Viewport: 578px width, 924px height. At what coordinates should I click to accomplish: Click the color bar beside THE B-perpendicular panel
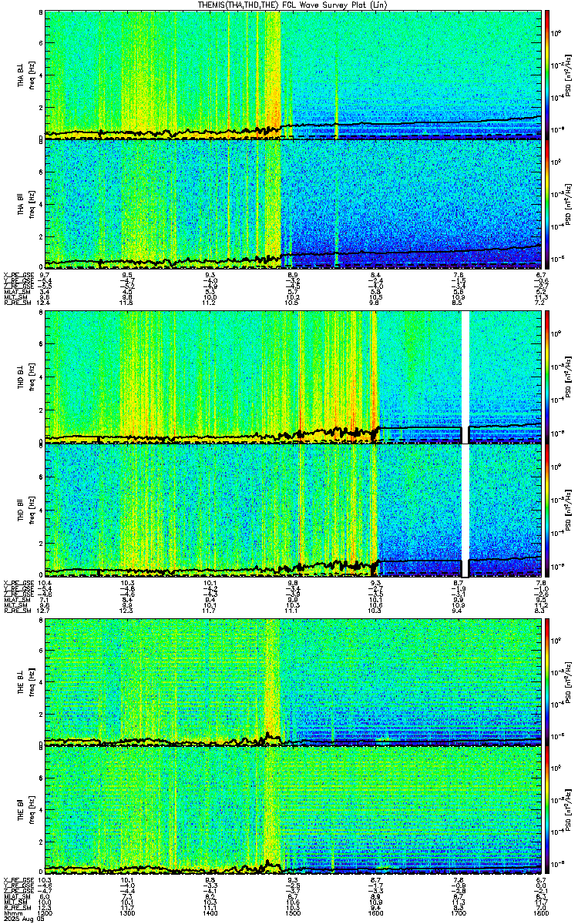(x=547, y=681)
